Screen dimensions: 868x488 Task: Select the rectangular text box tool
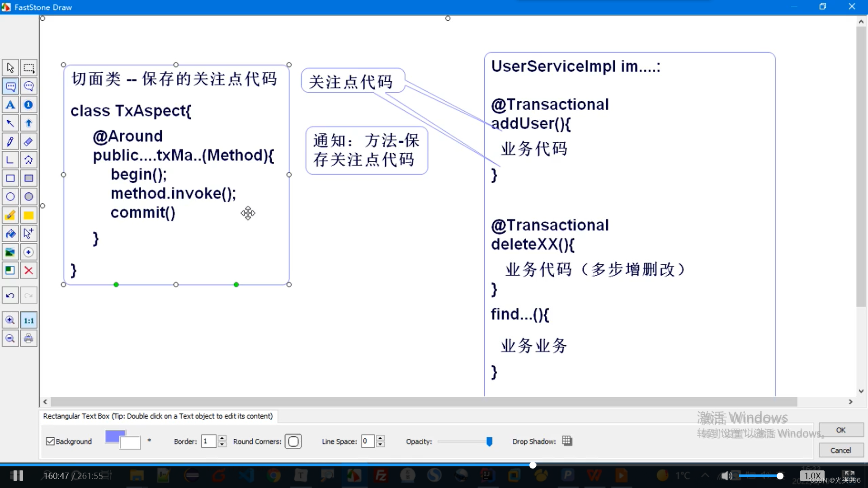tap(10, 86)
